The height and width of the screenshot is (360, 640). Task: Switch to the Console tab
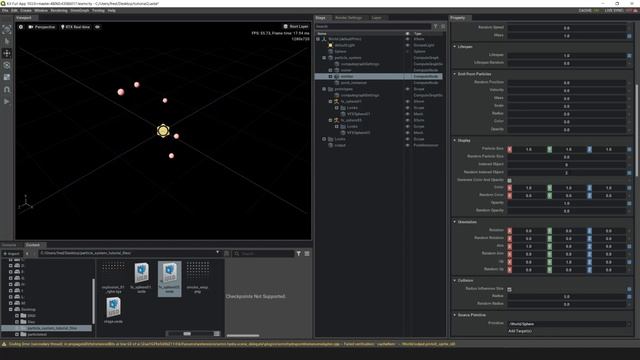click(x=9, y=245)
